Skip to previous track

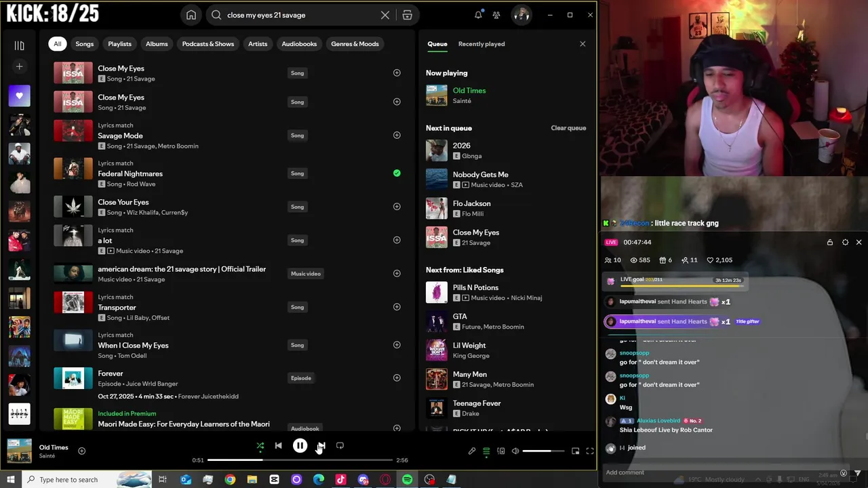click(x=278, y=445)
